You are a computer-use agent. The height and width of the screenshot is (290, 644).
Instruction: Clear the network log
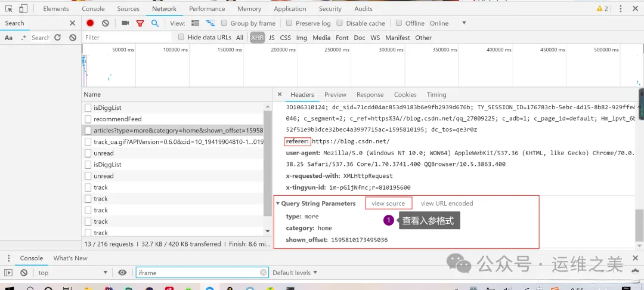[x=106, y=23]
